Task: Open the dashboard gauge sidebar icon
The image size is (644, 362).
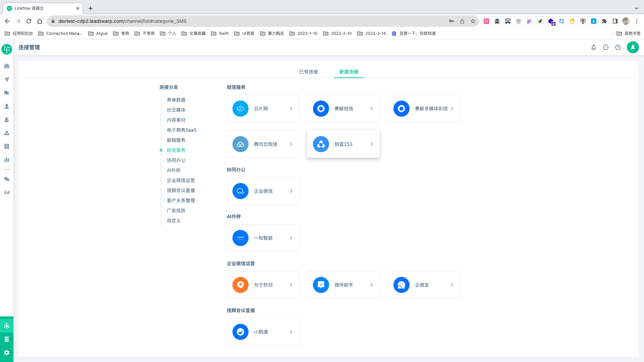Action: (7, 66)
